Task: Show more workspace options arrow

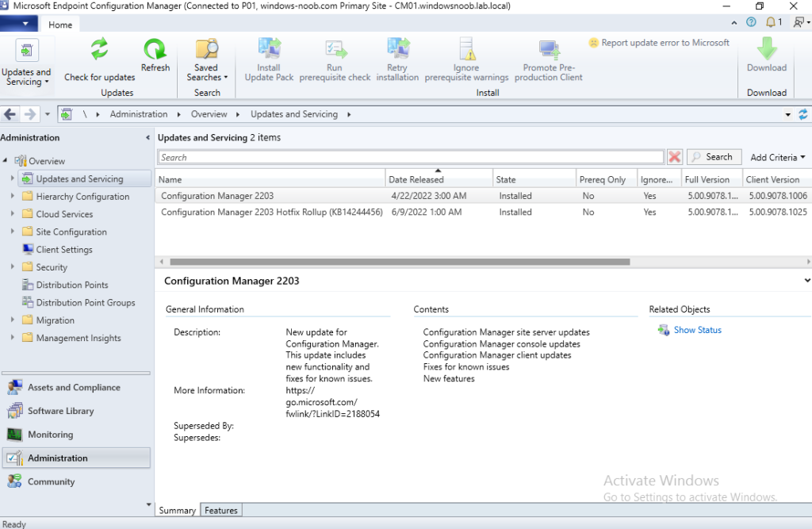Action: (148, 504)
